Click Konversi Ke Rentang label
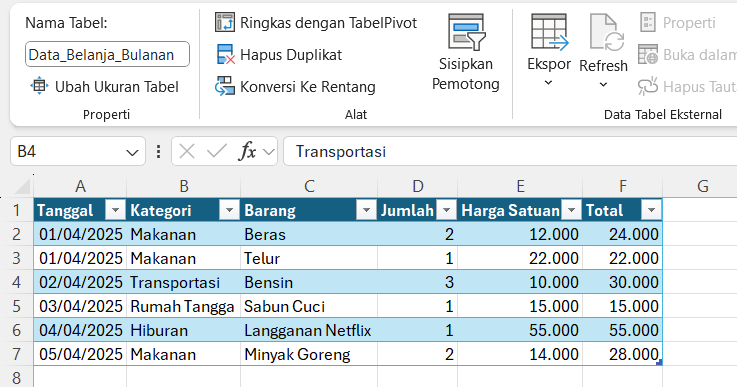The width and height of the screenshot is (737, 387). point(308,87)
